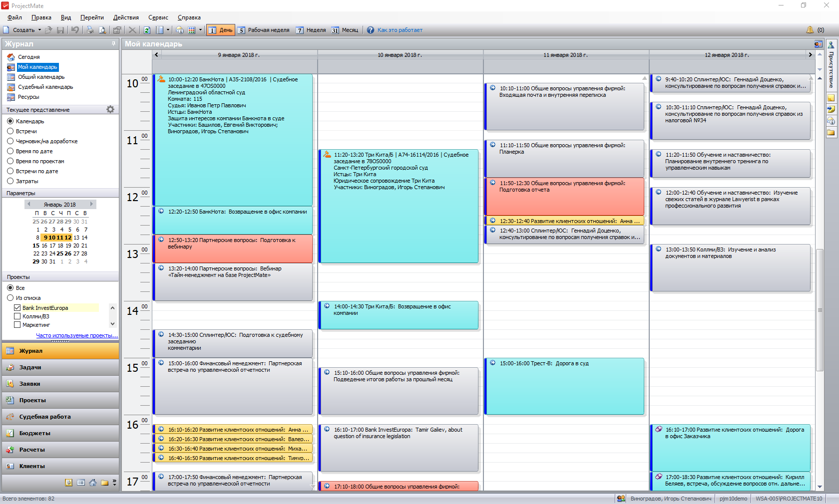Select the Время по проектам radio button
The image size is (839, 504).
(10, 161)
